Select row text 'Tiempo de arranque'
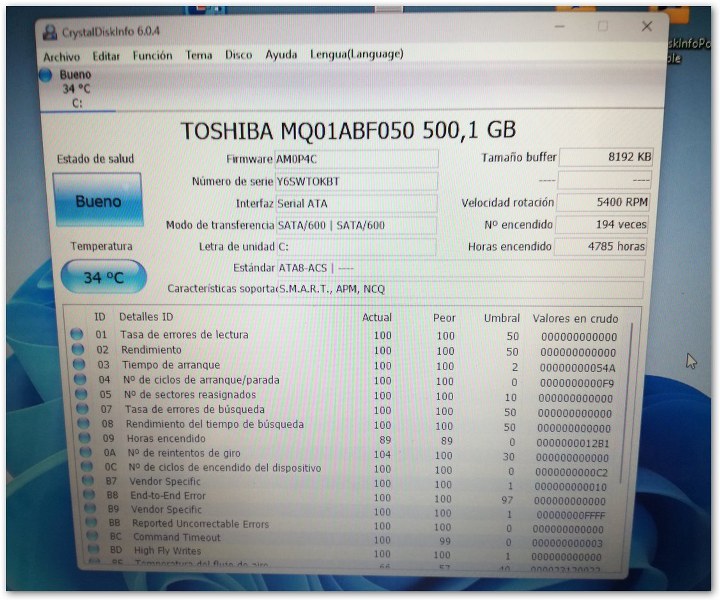 point(171,365)
